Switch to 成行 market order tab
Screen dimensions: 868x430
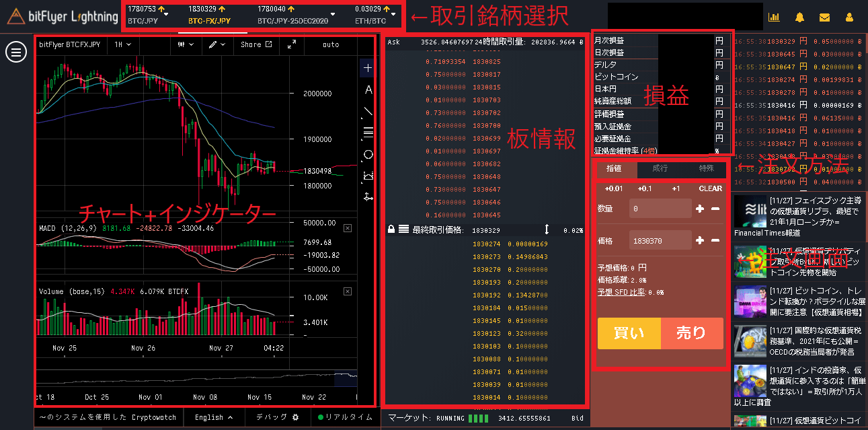pos(660,168)
